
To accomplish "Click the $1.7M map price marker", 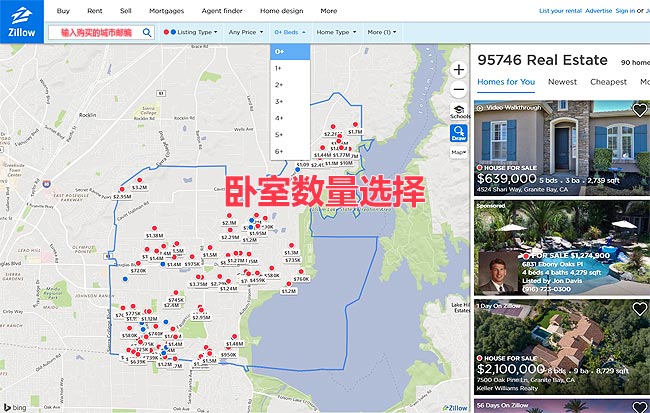I will [355, 132].
